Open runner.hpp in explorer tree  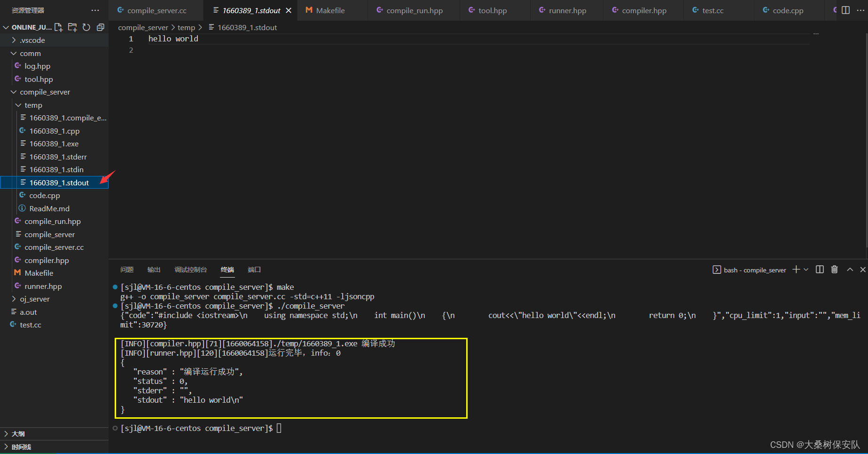54,286
